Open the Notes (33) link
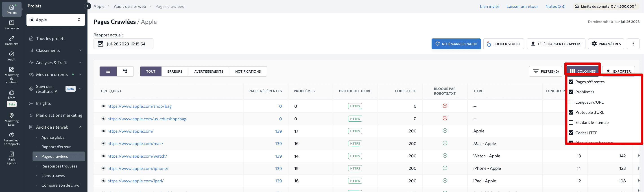Image resolution: width=644 pixels, height=192 pixels. pyautogui.click(x=555, y=6)
